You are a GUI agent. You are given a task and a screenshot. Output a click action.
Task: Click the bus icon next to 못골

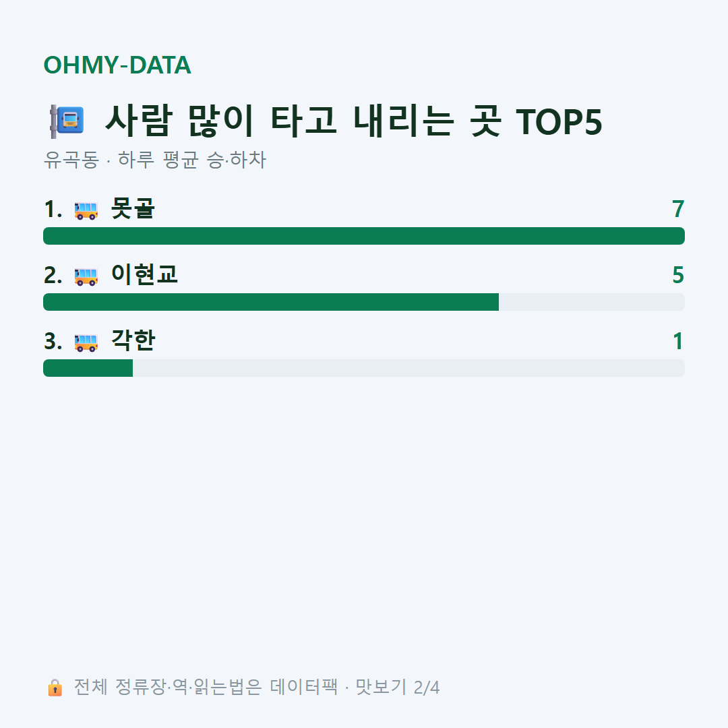[86, 210]
